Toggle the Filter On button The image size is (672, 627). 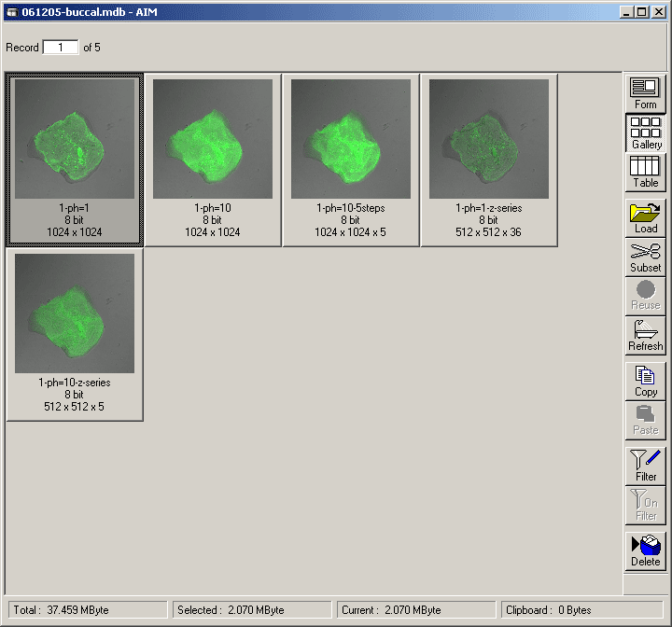point(645,506)
